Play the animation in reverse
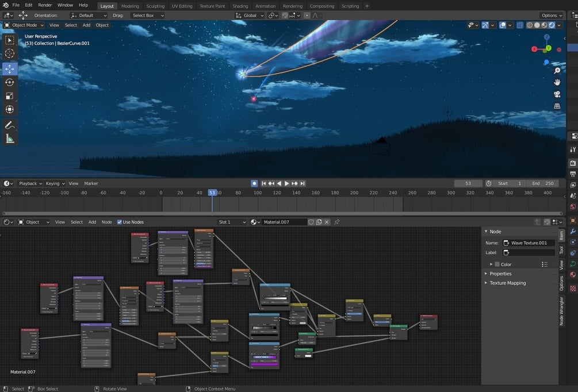 tap(279, 183)
